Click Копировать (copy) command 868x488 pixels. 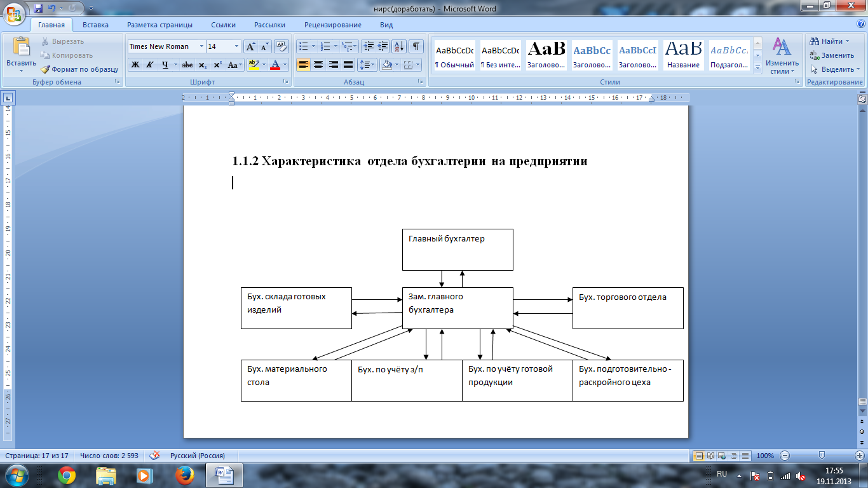(x=67, y=55)
